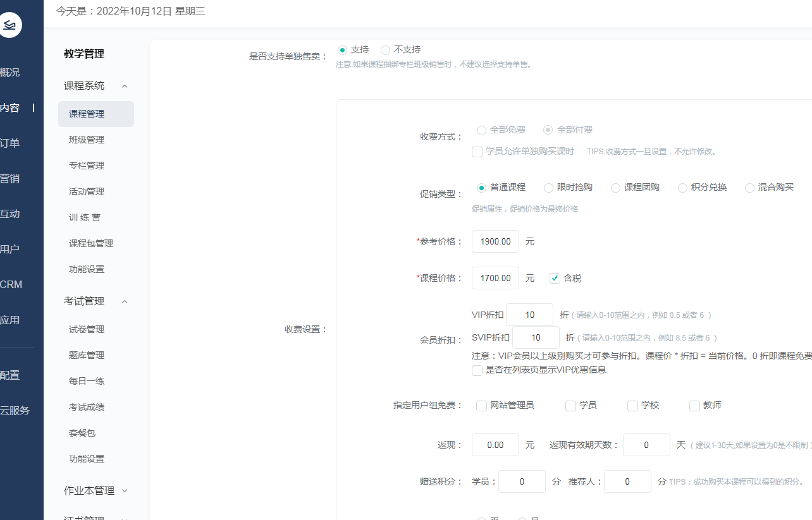Navigate to 课程包管理 sidebar item
This screenshot has height=520, width=812.
click(x=91, y=243)
